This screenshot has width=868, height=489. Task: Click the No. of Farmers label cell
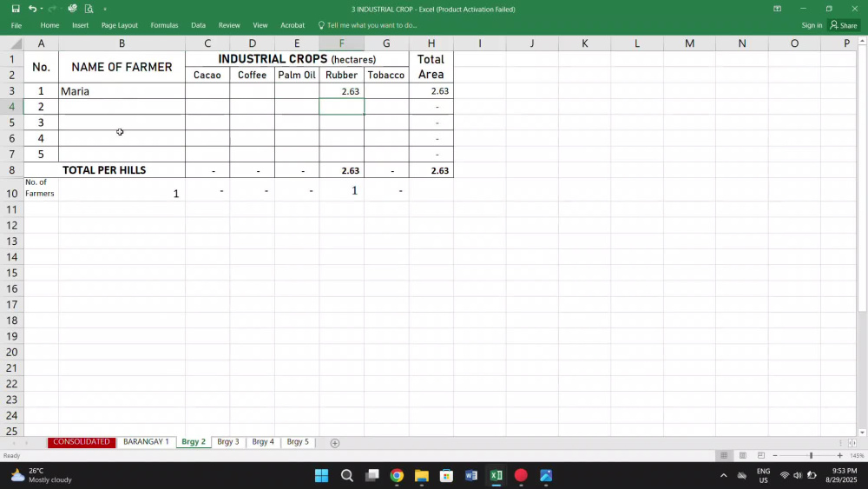click(41, 188)
